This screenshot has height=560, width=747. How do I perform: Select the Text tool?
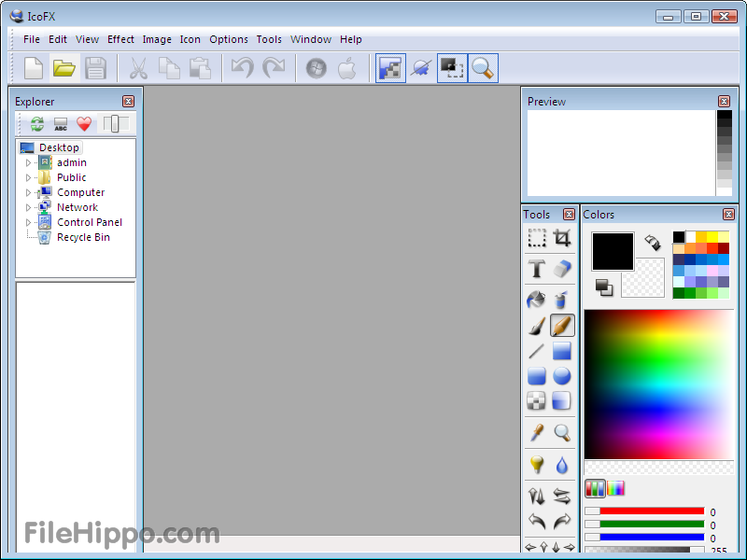537,269
